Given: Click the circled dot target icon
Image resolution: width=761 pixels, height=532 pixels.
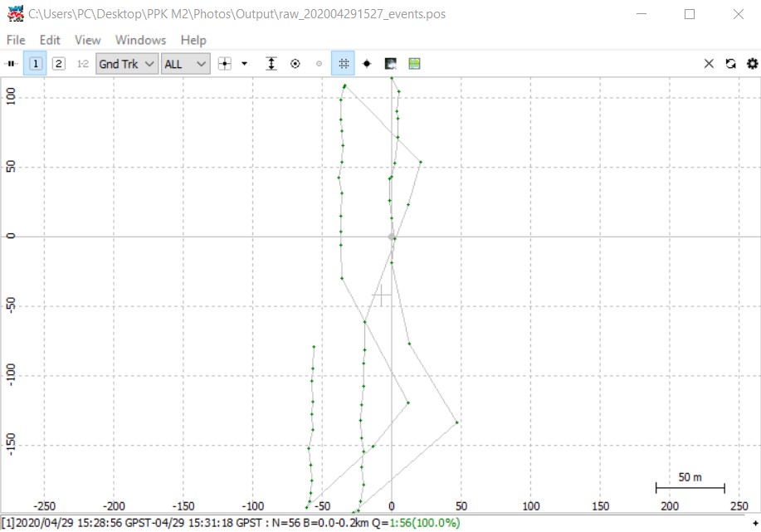Looking at the screenshot, I should click(295, 64).
